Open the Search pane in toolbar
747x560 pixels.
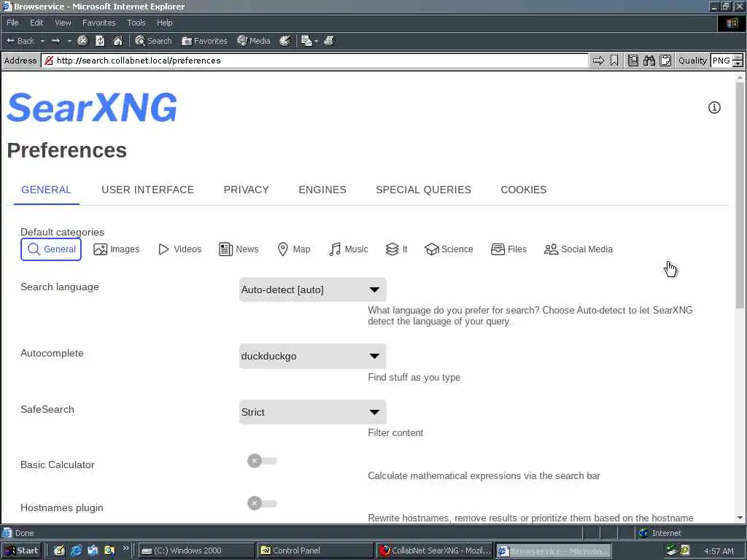click(153, 41)
